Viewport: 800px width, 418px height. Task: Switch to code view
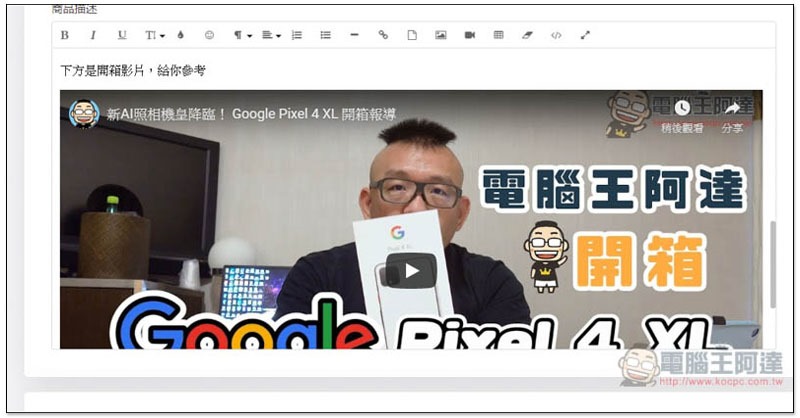point(556,35)
